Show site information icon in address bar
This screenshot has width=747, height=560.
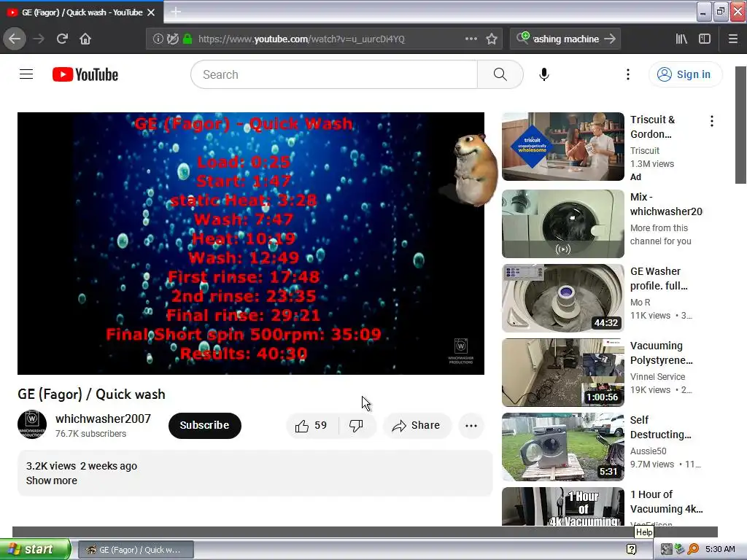(158, 39)
